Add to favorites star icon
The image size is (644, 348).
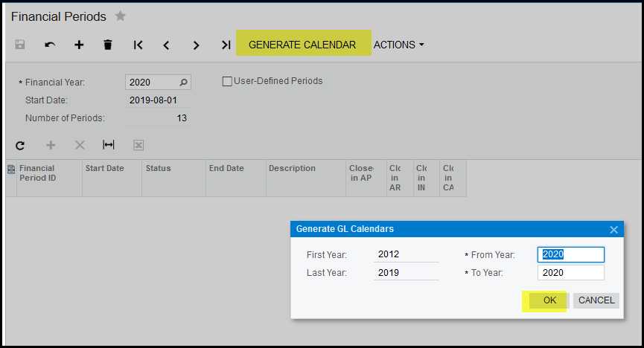(121, 16)
